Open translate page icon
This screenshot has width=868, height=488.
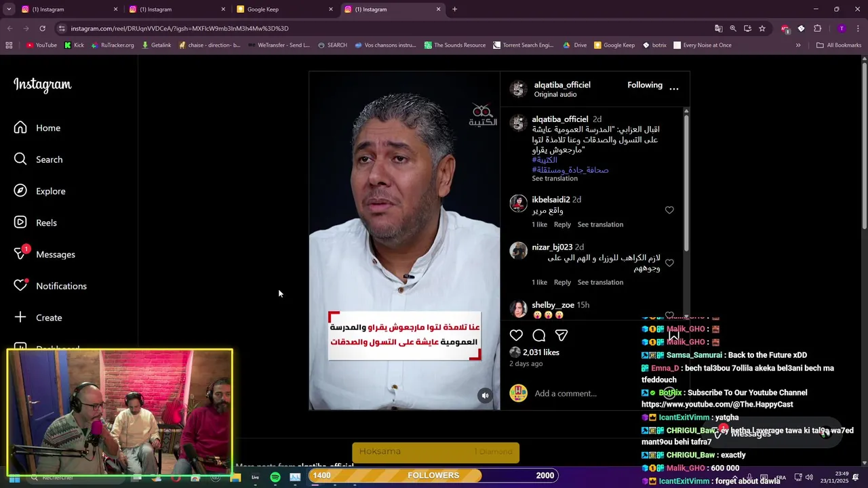click(x=718, y=28)
